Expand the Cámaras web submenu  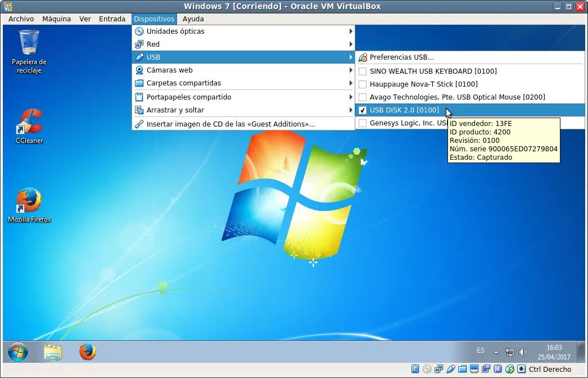click(243, 70)
